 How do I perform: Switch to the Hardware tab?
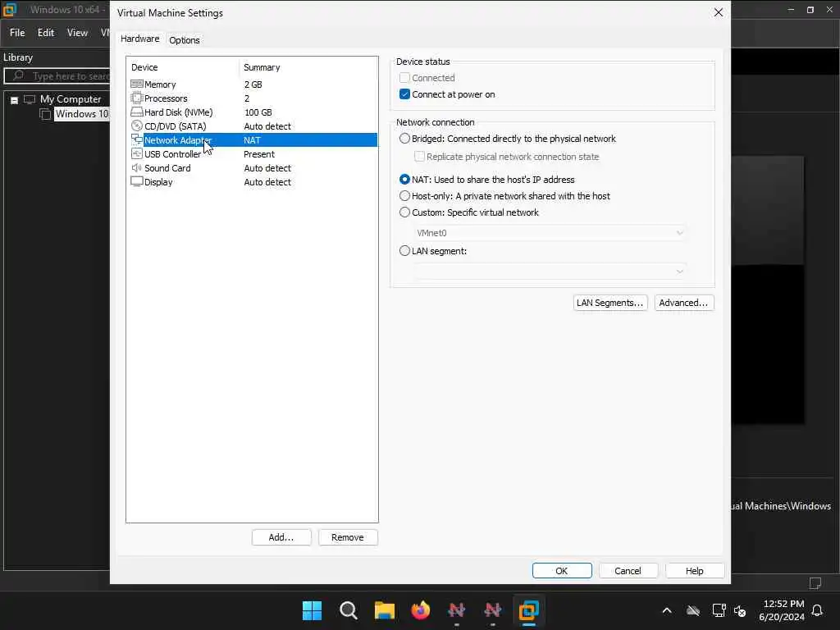[139, 39]
